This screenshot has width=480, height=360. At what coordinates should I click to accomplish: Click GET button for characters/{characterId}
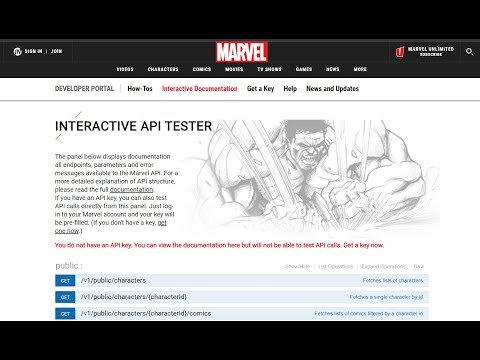65,297
